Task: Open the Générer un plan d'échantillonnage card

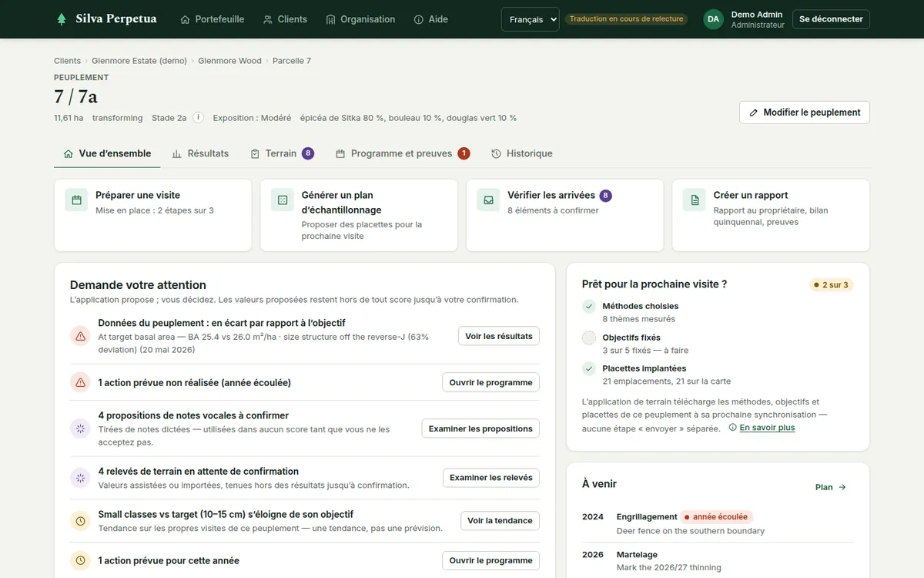Action: [359, 215]
